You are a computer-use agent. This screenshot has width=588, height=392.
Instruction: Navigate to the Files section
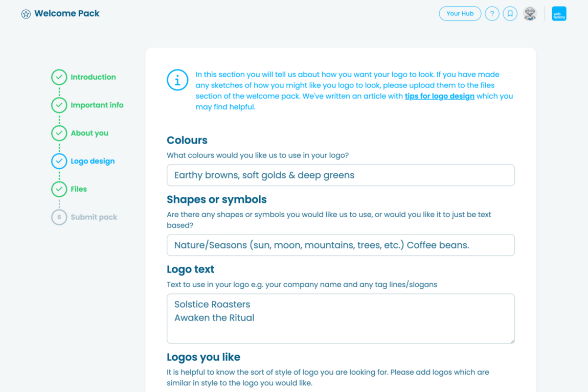click(x=79, y=189)
